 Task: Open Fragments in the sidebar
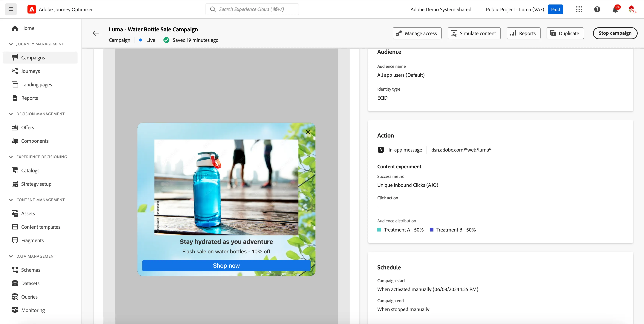coord(40,240)
